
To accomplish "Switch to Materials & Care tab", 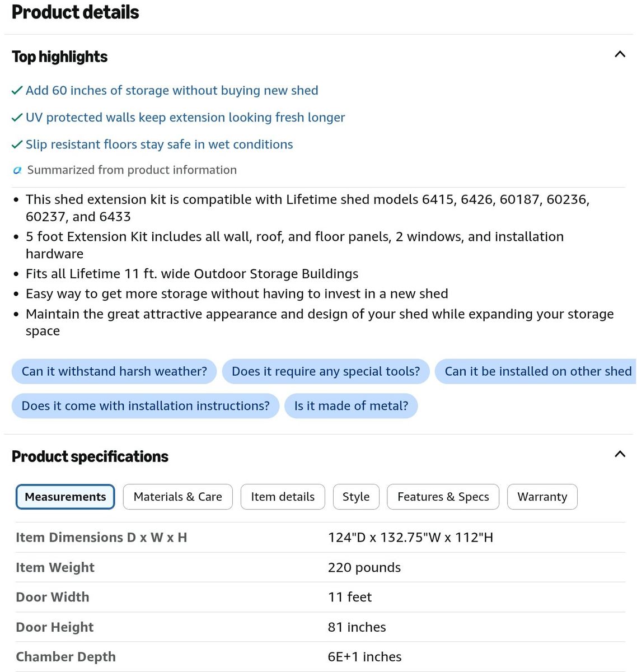I will pos(178,497).
